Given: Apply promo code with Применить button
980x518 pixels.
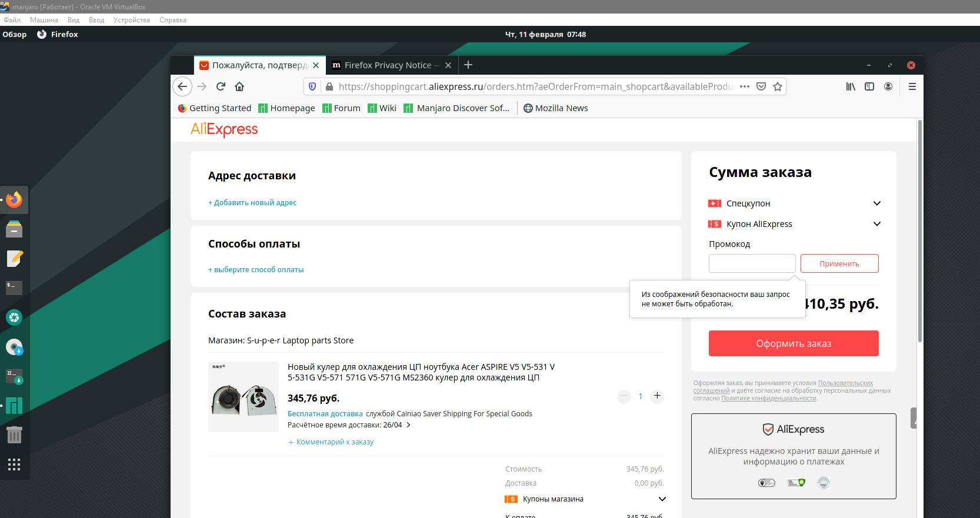Looking at the screenshot, I should pos(839,263).
